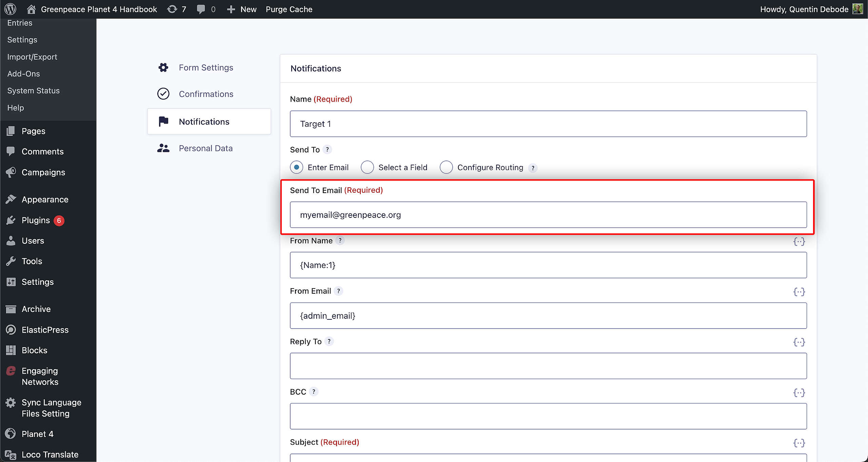Image resolution: width=868 pixels, height=462 pixels.
Task: Click the Planet 4 globe icon
Action: (11, 434)
